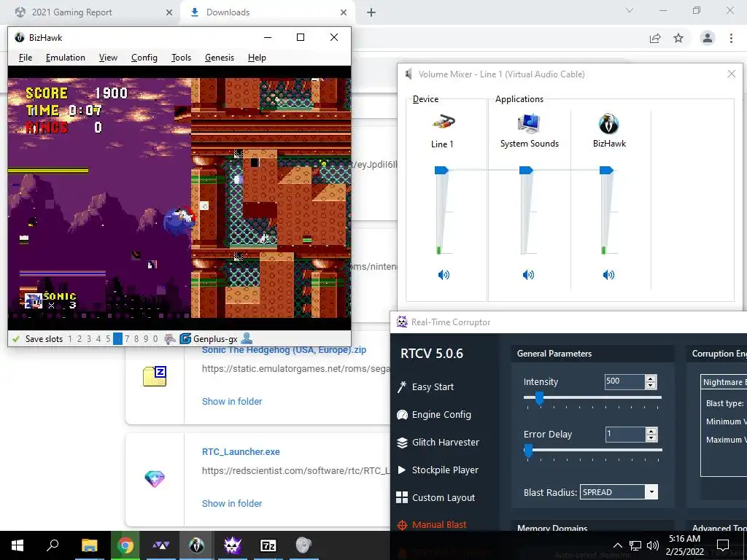Click the RTC_Launcher gem icon
The image size is (747, 560).
[x=155, y=478]
